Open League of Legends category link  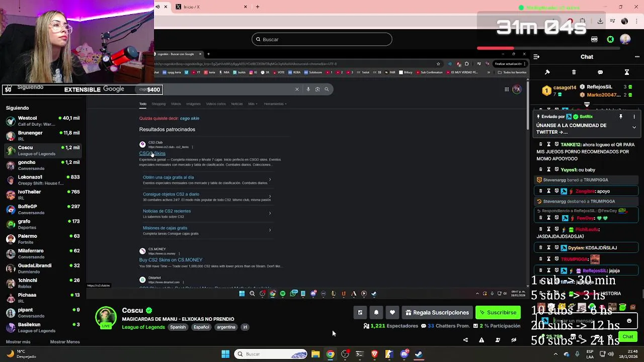click(x=143, y=327)
